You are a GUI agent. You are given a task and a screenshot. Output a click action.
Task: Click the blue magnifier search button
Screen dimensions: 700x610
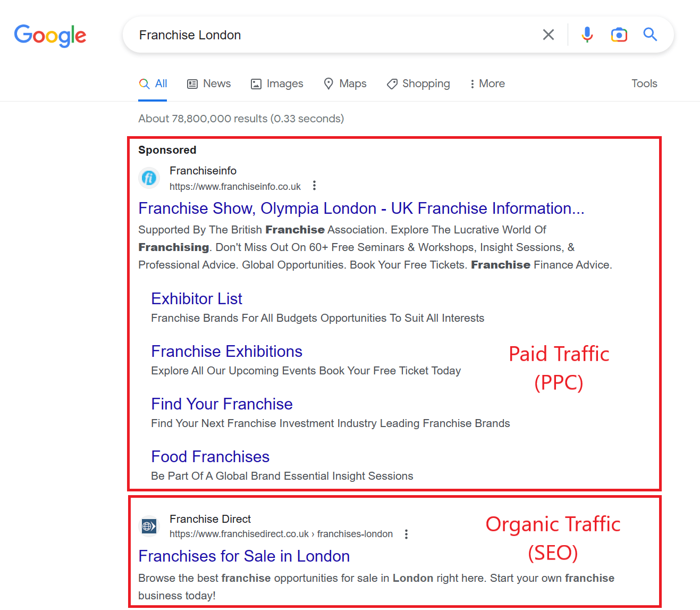(x=650, y=35)
